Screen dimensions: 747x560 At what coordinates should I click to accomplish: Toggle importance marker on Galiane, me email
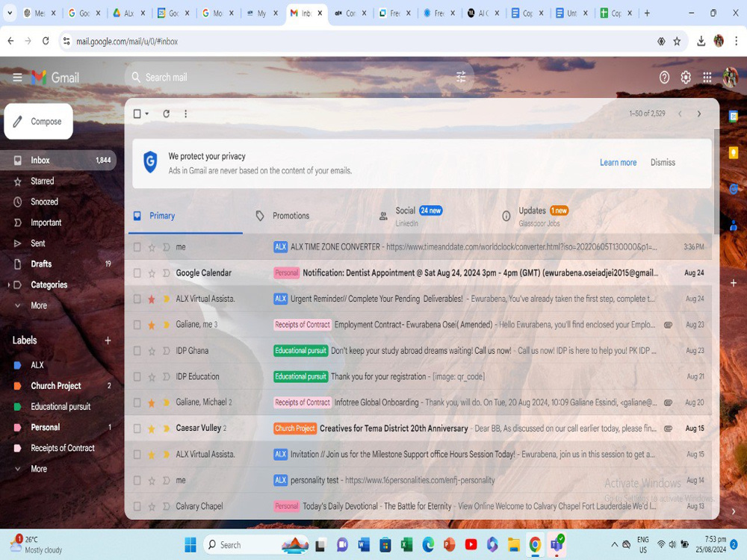(167, 325)
